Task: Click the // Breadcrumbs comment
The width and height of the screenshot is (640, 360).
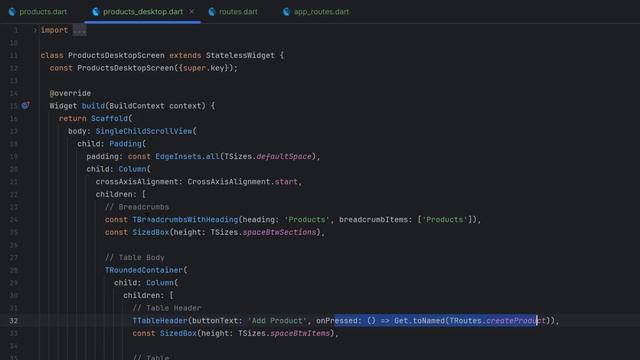Action: coord(137,207)
